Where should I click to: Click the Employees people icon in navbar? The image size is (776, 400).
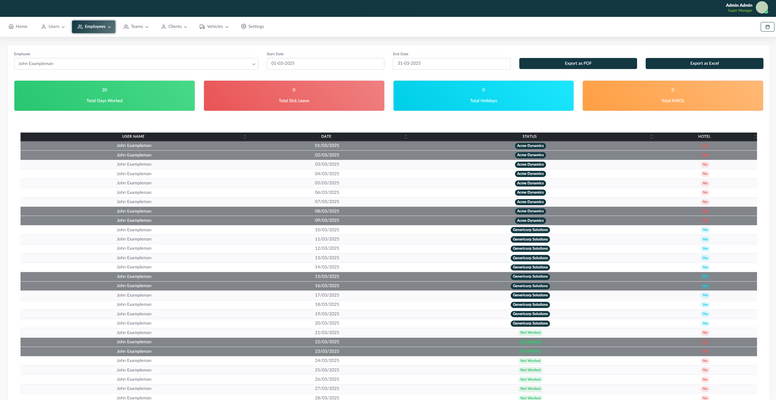[80, 27]
